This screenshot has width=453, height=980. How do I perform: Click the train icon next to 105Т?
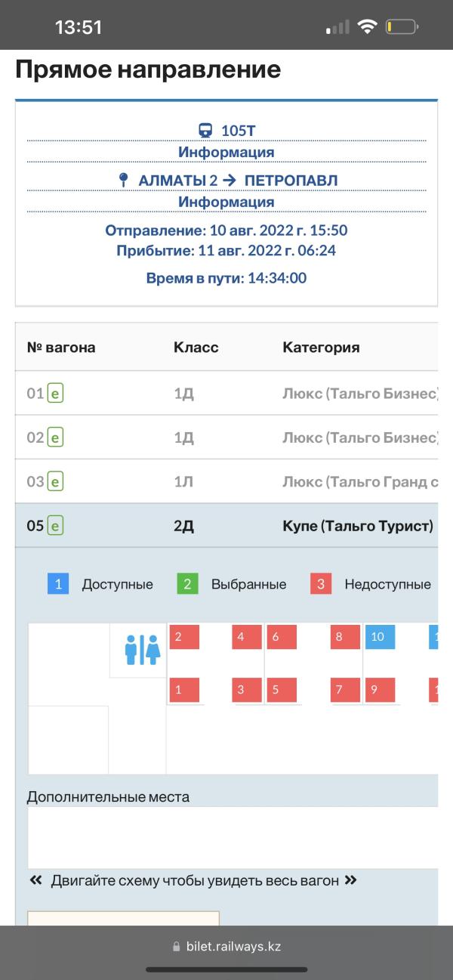point(205,131)
